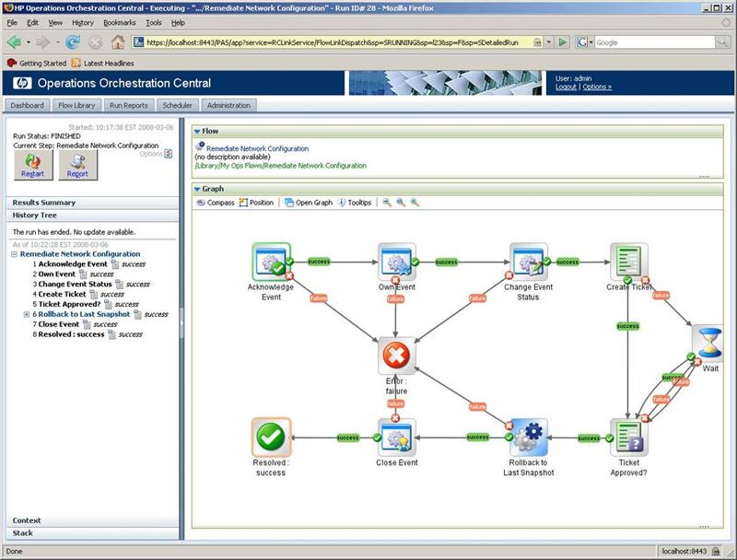Collapse the Graph section triangle
The image size is (737, 560).
197,190
